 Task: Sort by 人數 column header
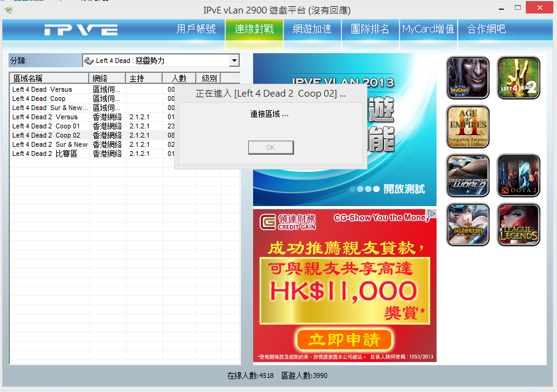tap(179, 78)
